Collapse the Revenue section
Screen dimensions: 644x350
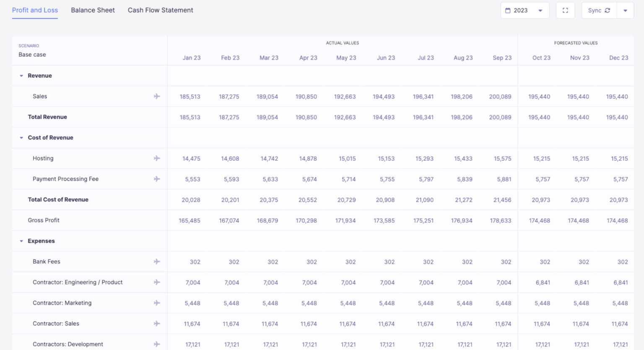[21, 76]
